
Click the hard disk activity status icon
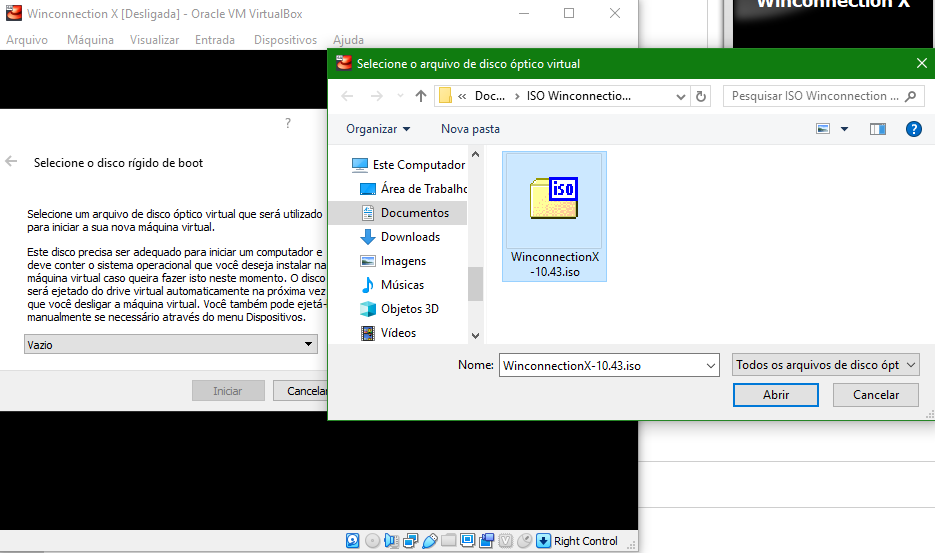[x=352, y=540]
